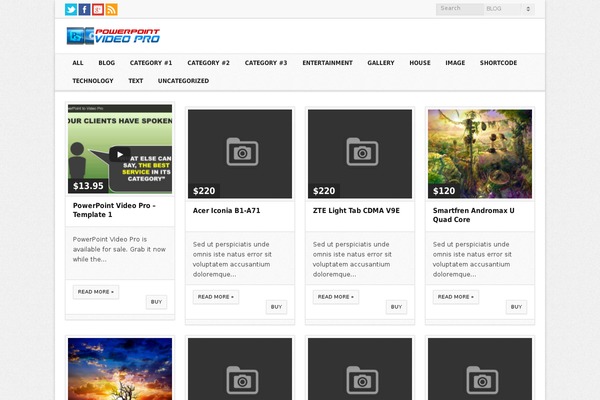600x400 pixels.
Task: Click the description under Acer Iconia B1-A71
Action: pos(232,259)
